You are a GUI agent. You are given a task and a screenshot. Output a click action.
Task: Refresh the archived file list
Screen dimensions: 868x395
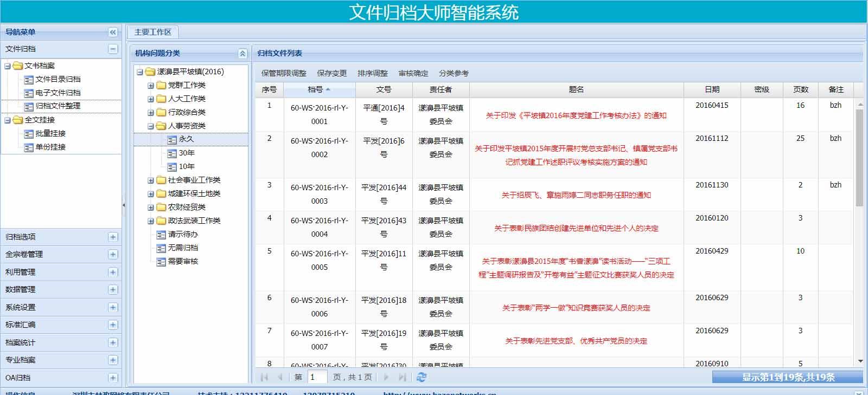pyautogui.click(x=422, y=377)
